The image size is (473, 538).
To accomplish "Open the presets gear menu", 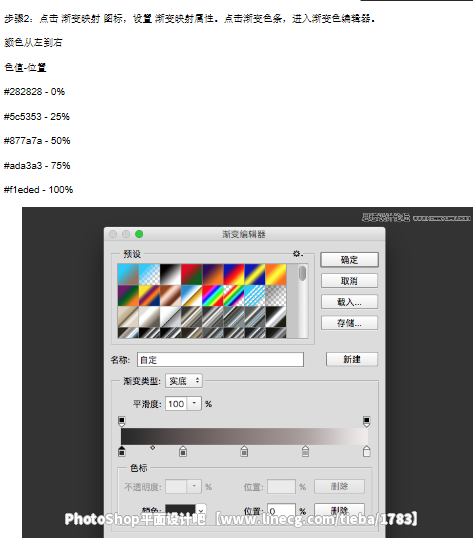I will tap(297, 254).
